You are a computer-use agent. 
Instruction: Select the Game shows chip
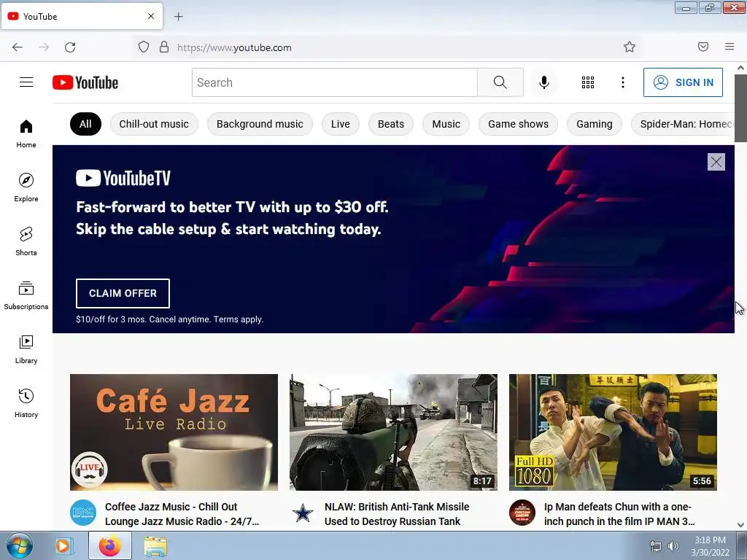tap(519, 124)
